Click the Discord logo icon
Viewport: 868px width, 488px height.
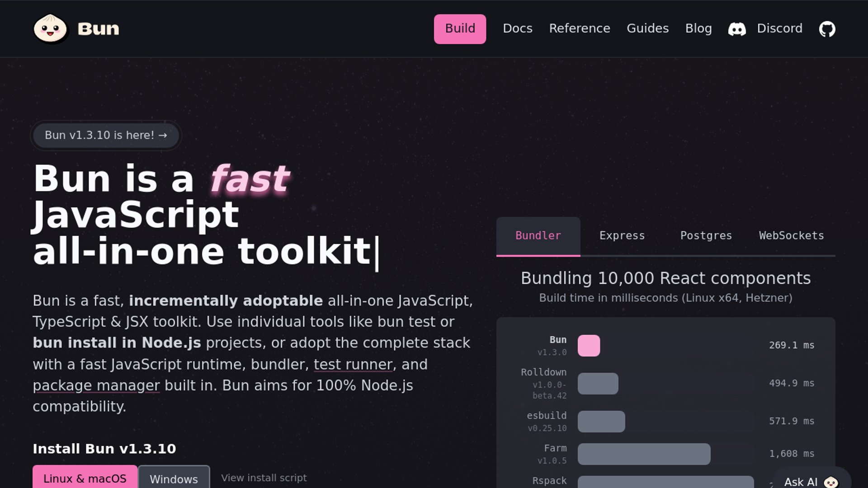[x=737, y=29]
